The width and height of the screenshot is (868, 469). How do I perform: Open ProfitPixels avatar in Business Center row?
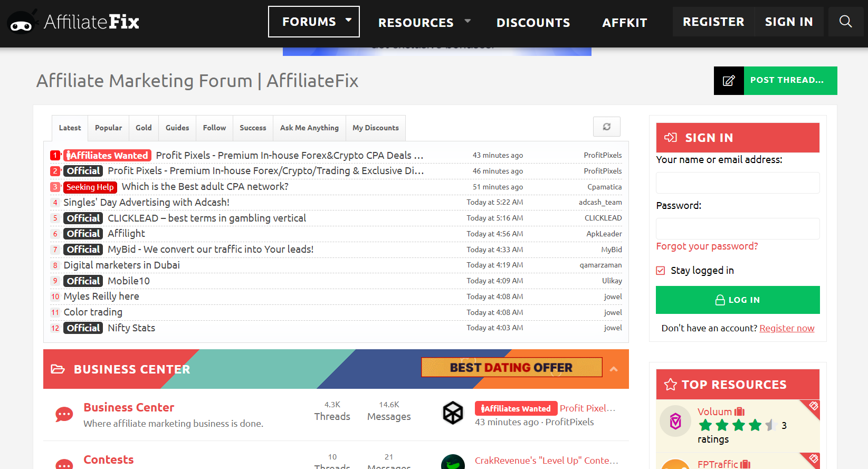pos(453,413)
